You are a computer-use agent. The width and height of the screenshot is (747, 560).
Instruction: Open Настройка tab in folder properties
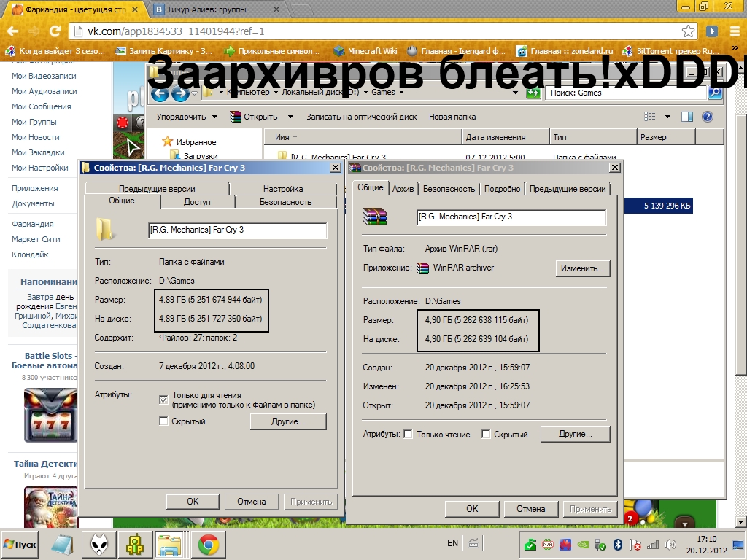click(x=283, y=189)
